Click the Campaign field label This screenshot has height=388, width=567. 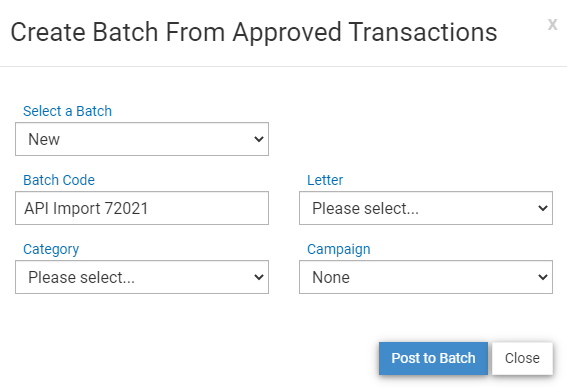(x=339, y=250)
